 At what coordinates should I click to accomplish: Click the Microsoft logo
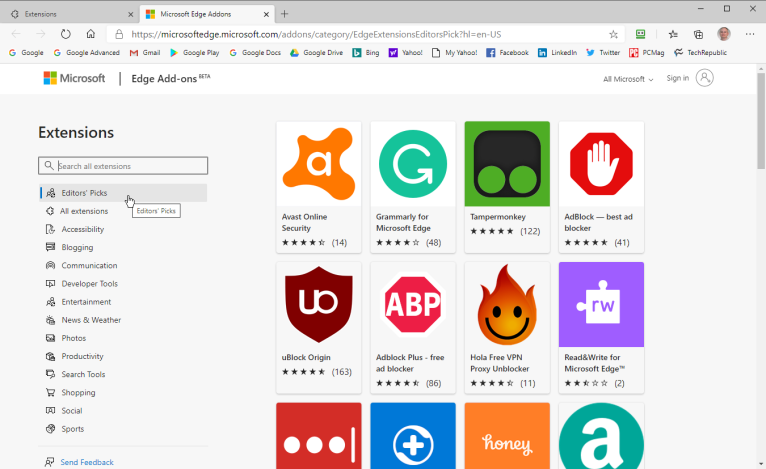74,78
